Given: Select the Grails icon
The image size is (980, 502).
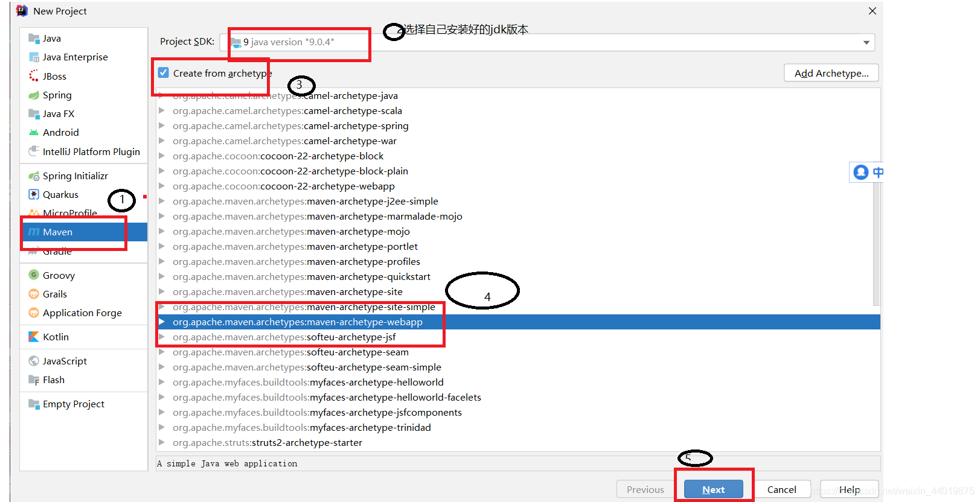Looking at the screenshot, I should point(34,294).
